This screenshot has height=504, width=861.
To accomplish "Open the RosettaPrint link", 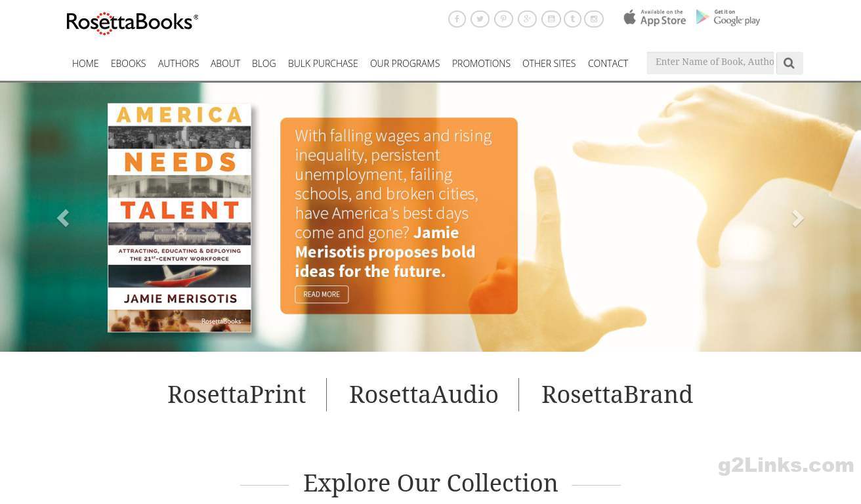I will (x=237, y=394).
